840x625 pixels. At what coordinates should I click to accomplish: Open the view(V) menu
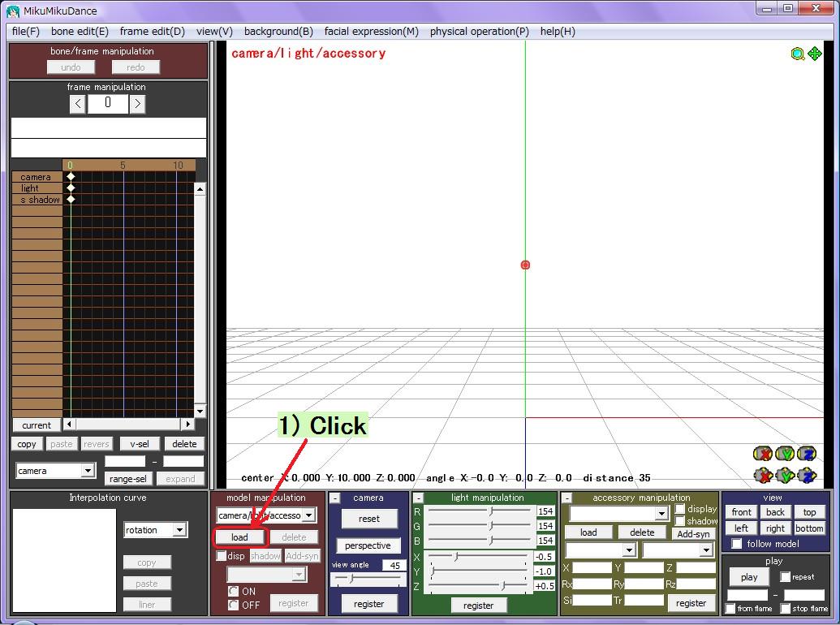point(214,31)
